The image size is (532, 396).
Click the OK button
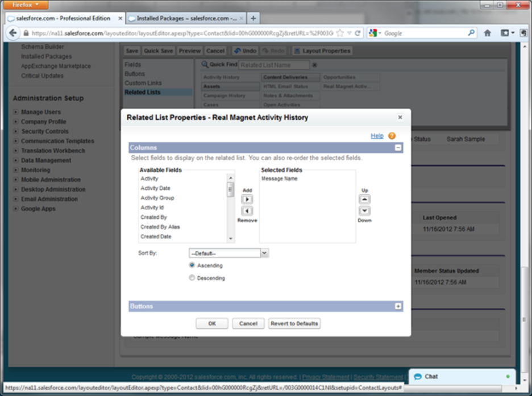point(211,323)
